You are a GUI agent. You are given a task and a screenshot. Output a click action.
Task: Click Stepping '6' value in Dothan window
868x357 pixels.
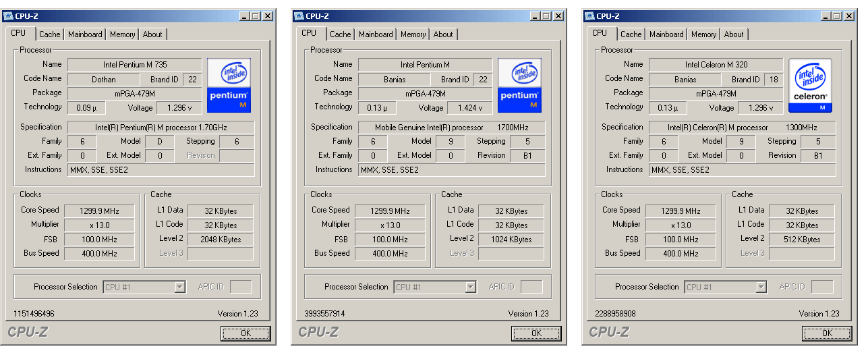[x=237, y=142]
